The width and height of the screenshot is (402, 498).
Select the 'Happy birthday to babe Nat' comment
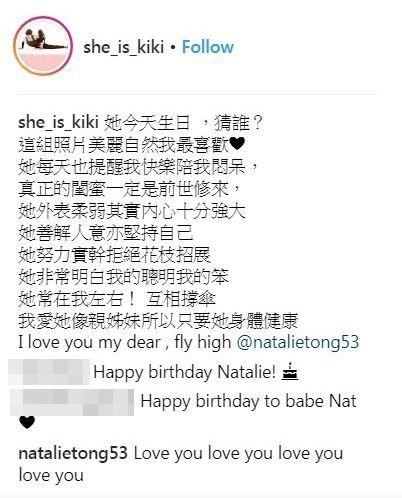click(248, 401)
